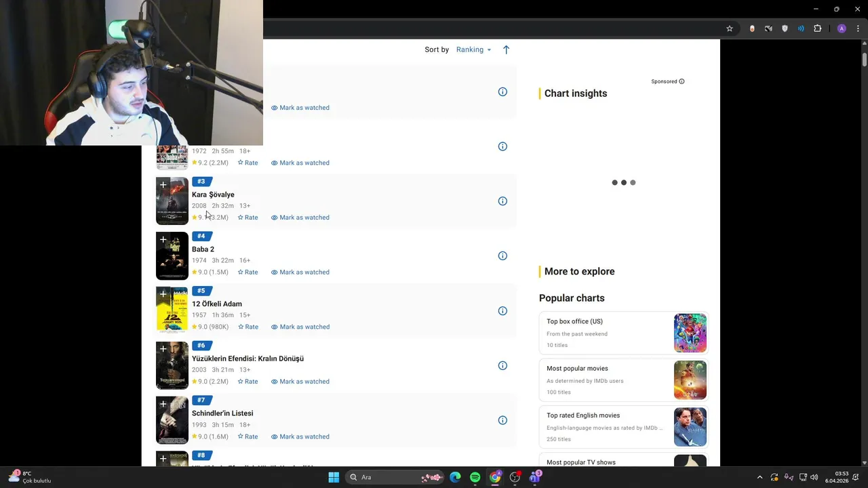Viewport: 868px width, 488px height.
Task: Show hidden system tray icons chevron
Action: [x=759, y=477]
